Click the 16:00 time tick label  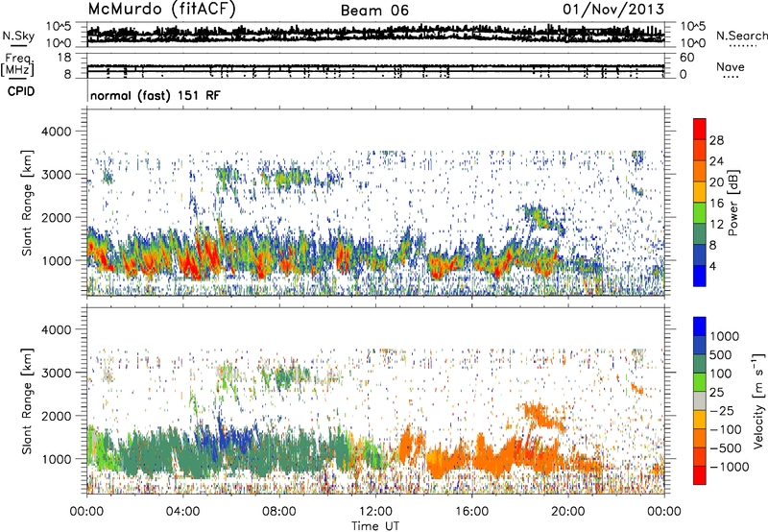(x=471, y=512)
